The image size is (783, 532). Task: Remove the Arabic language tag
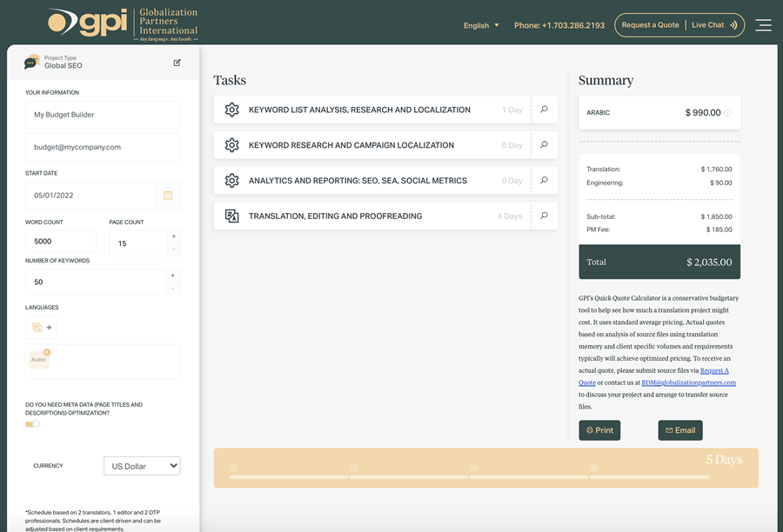[47, 352]
